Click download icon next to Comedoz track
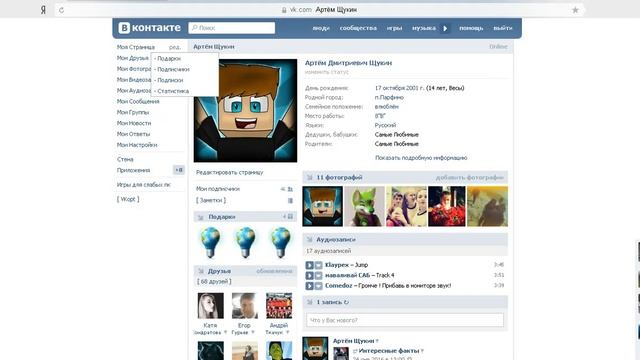The width and height of the screenshot is (640, 360). point(318,286)
